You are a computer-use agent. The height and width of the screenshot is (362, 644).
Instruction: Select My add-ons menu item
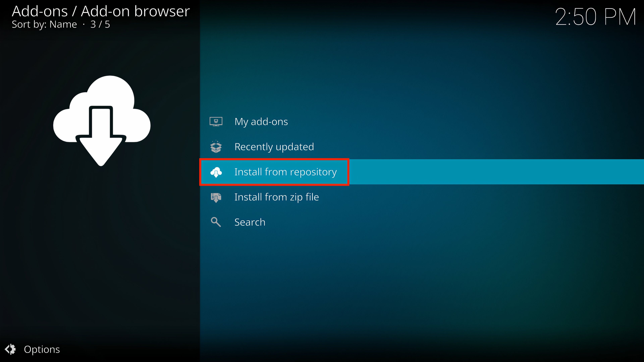(x=262, y=121)
